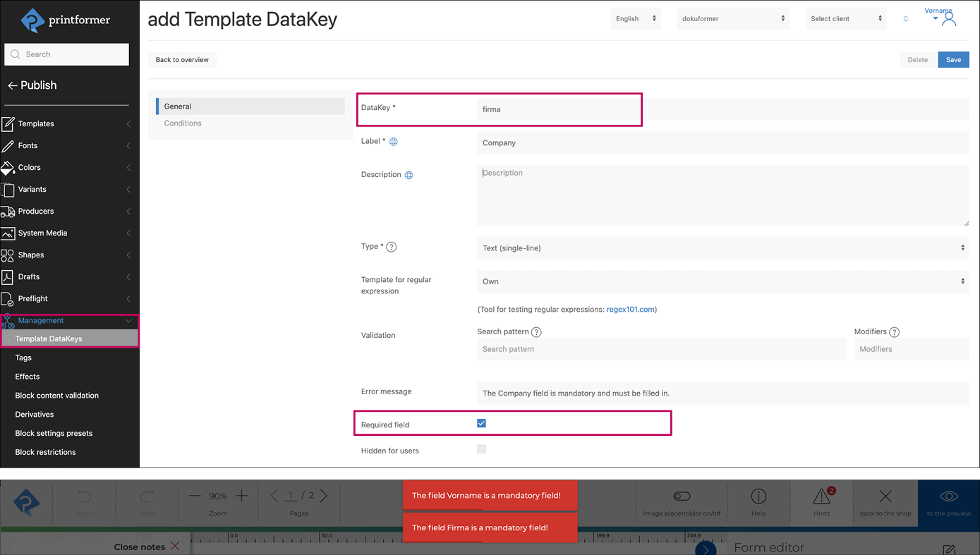Click the Templates sidebar icon
Screen dimensions: 980x555
8,124
